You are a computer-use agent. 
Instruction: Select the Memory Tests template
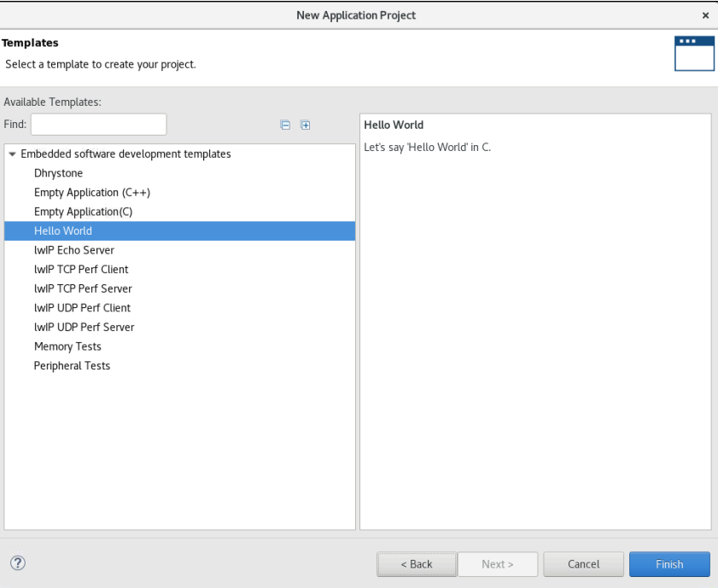pyautogui.click(x=67, y=346)
